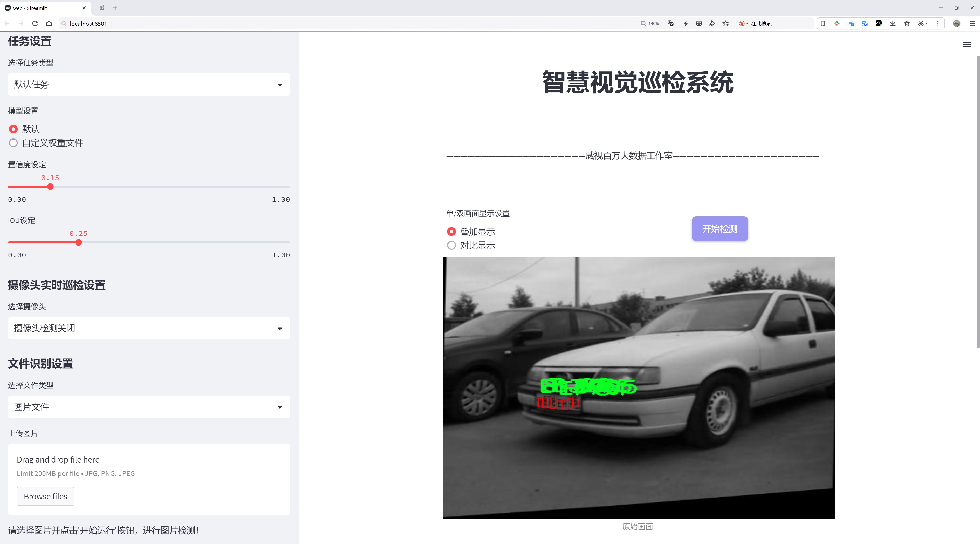
Task: Click the detected car image preview
Action: pos(639,388)
